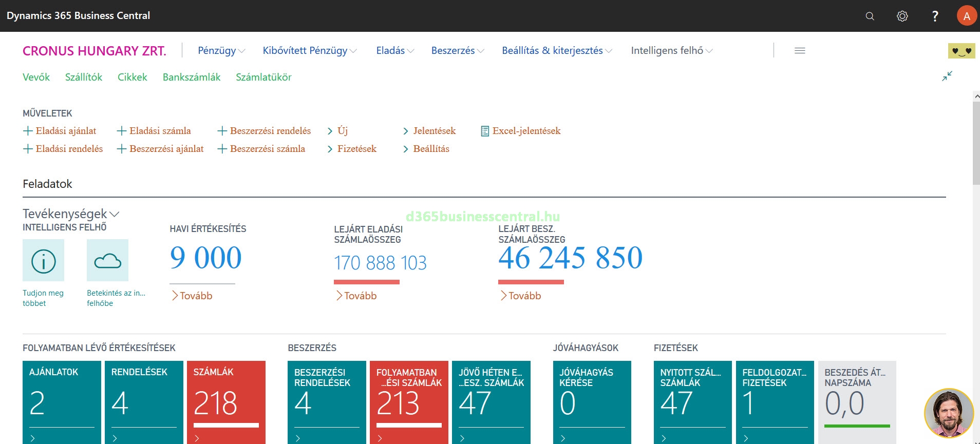Viewport: 980px width, 444px height.
Task: Open the hamburger more-menu icon
Action: click(800, 50)
